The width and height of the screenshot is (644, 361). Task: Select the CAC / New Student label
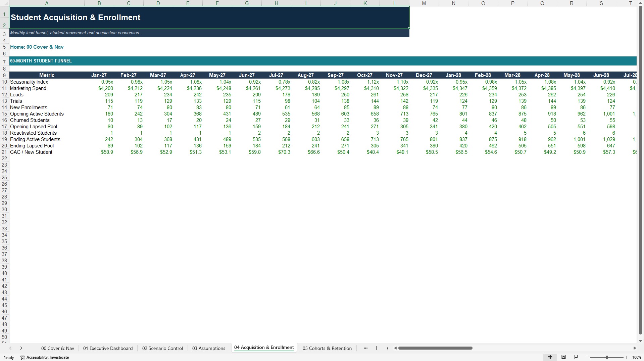31,152
